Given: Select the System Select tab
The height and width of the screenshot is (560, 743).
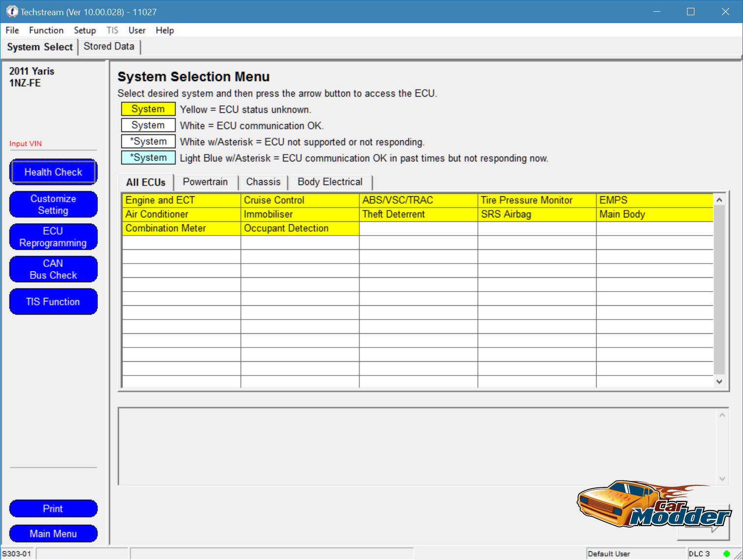Looking at the screenshot, I should (x=40, y=47).
